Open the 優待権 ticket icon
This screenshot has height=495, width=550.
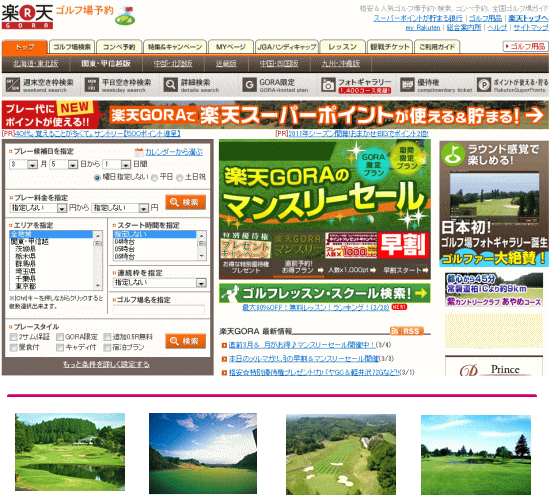click(407, 85)
